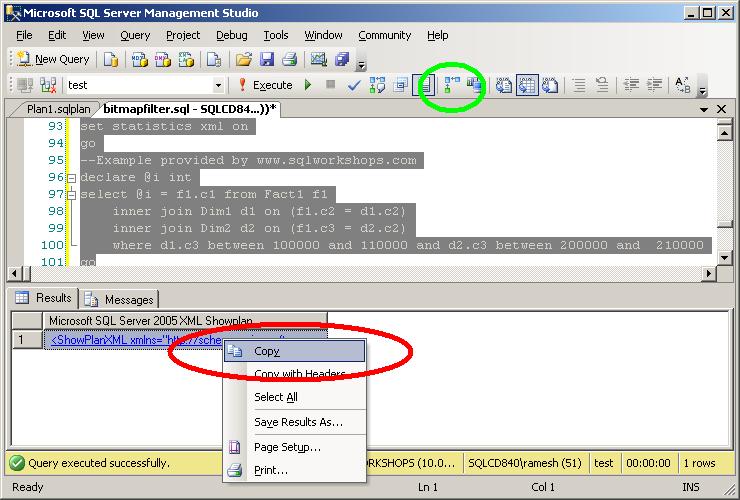The height and width of the screenshot is (500, 740).
Task: Open an Analysis Services DMX Query
Action: pos(163,59)
